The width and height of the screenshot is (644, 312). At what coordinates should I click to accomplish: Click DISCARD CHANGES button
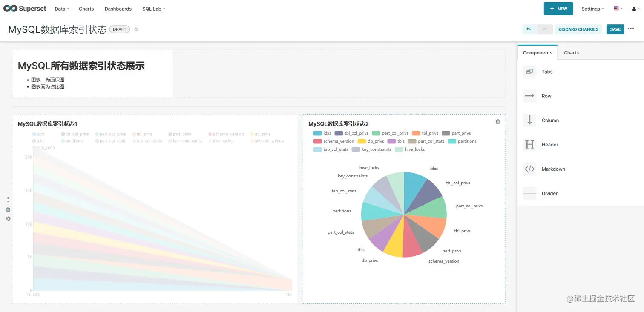click(578, 29)
